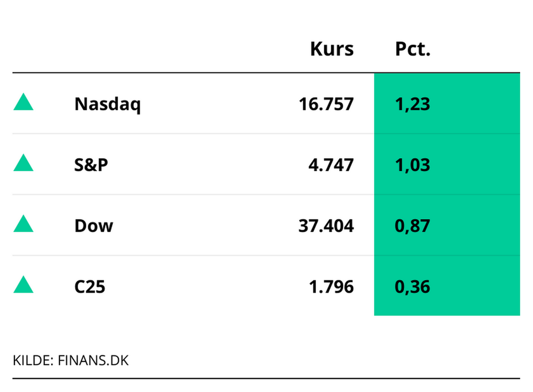Click the green up arrow beside S&P
Screen dimensions: 533x392
click(23, 164)
